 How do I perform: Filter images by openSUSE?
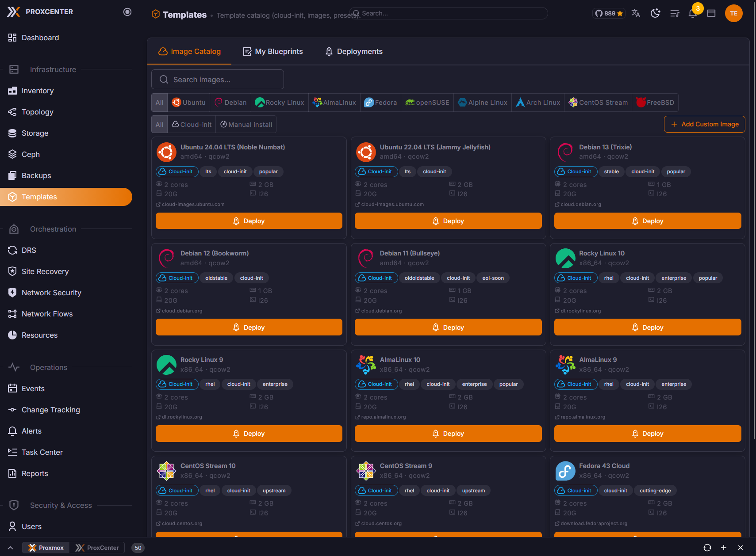pos(427,103)
